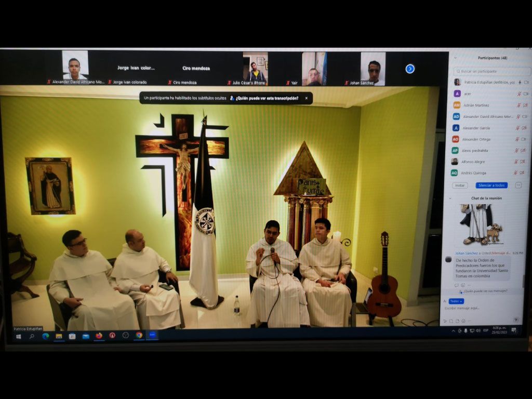Click the Silenciar a todos button
532x399 pixels.
tap(491, 185)
